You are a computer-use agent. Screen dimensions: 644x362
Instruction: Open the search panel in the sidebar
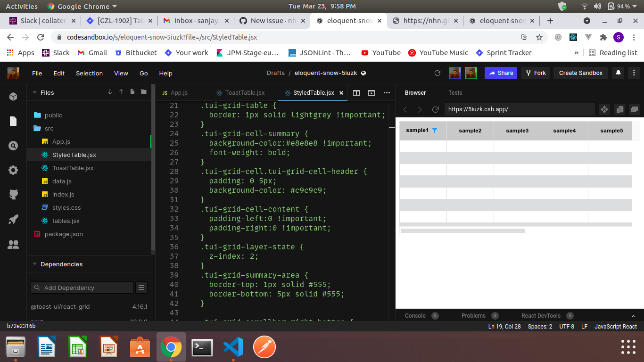click(13, 146)
